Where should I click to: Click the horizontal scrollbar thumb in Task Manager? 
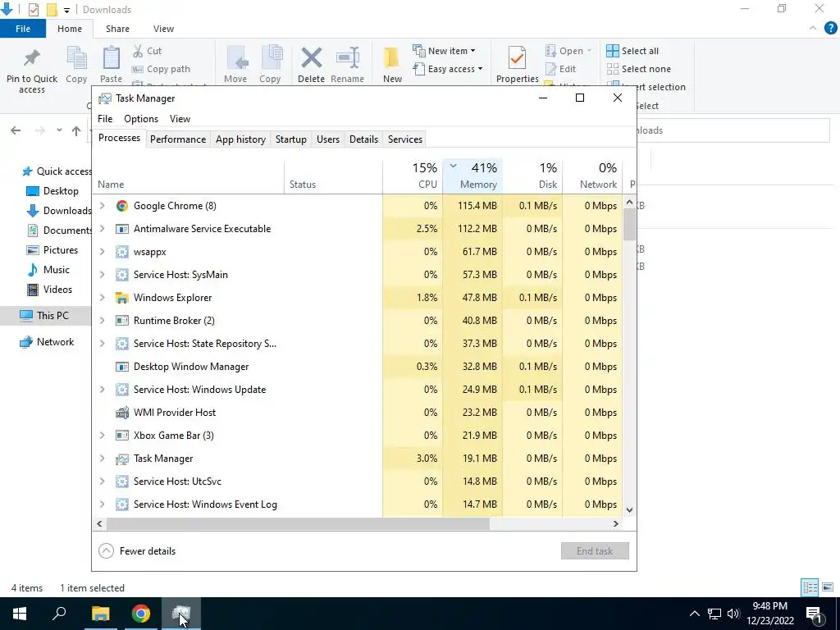click(298, 524)
